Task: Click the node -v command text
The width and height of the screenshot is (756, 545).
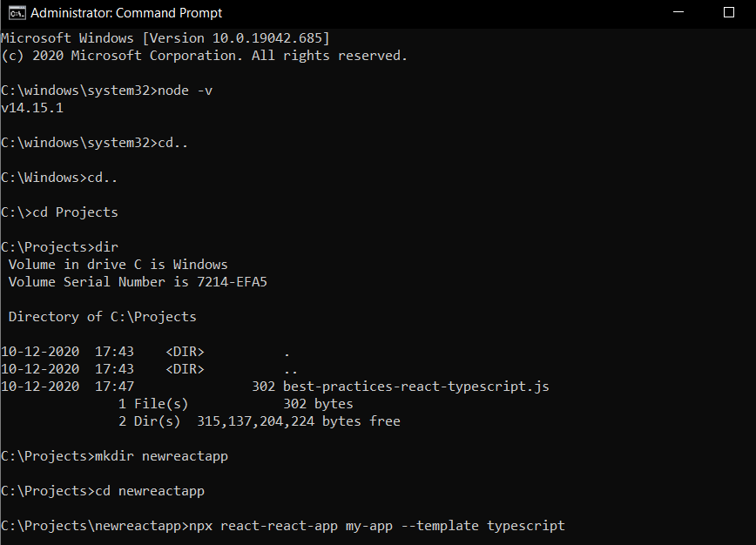Action: (x=185, y=91)
